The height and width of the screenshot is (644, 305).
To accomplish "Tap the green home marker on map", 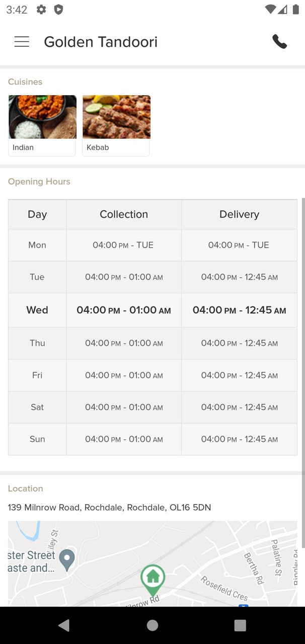I will pos(152,578).
